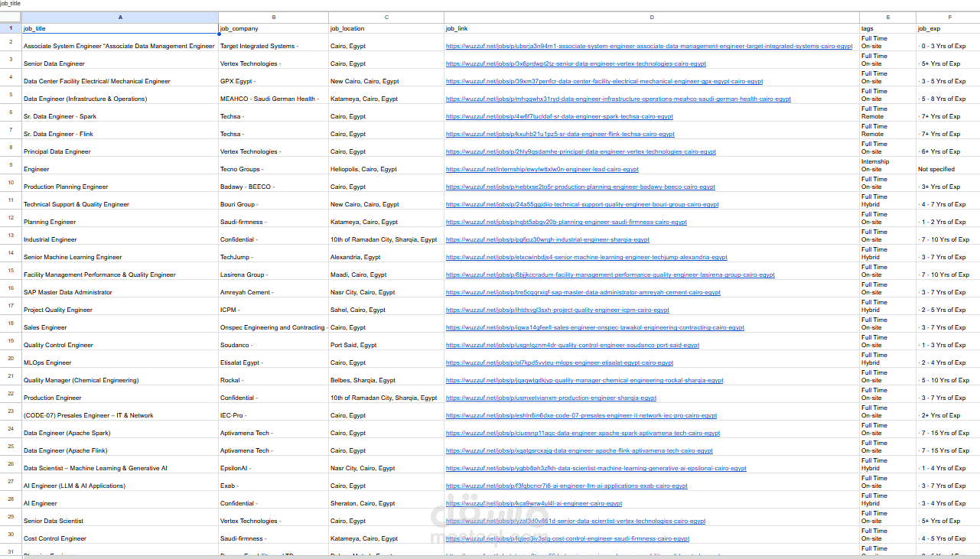Open the TechJump machine learning engineer link
The height and width of the screenshot is (559, 980).
pyautogui.click(x=587, y=258)
